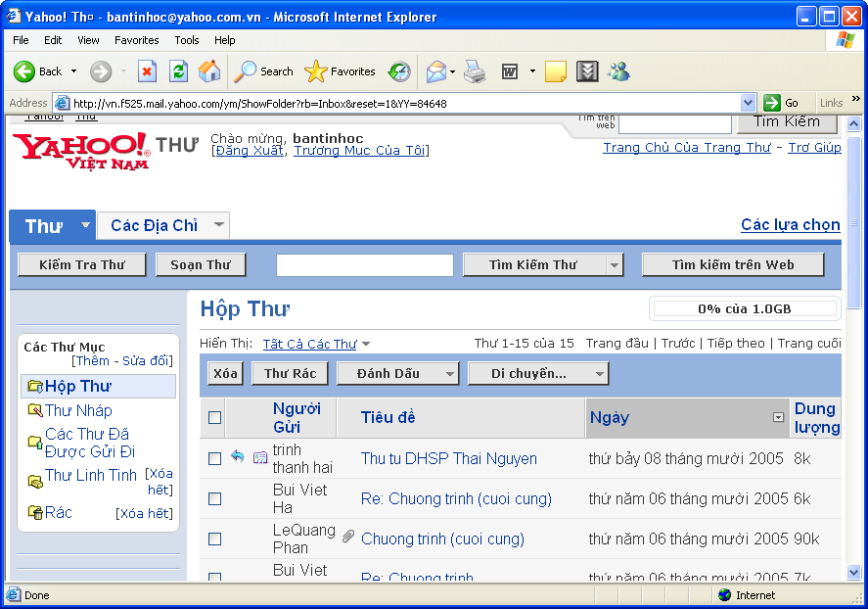Open the Các lựa chọn link
Image resolution: width=868 pixels, height=609 pixels.
(791, 225)
